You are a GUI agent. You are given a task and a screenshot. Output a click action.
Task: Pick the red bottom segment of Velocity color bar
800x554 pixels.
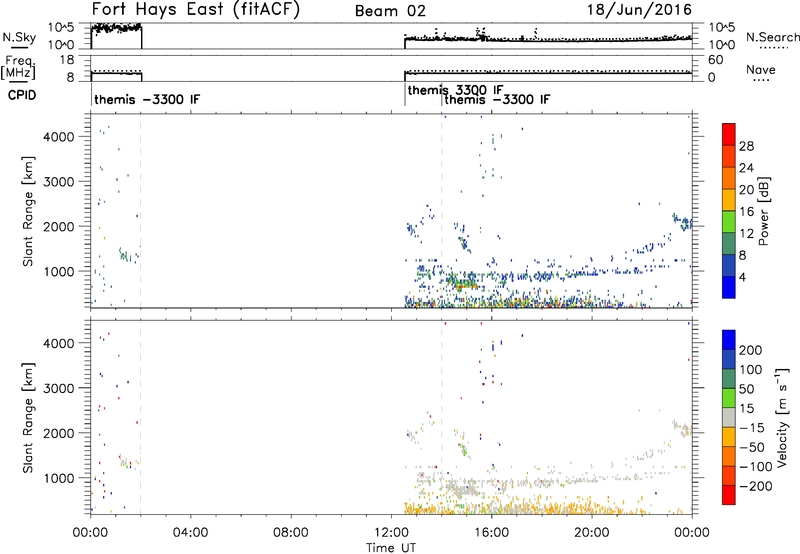729,495
